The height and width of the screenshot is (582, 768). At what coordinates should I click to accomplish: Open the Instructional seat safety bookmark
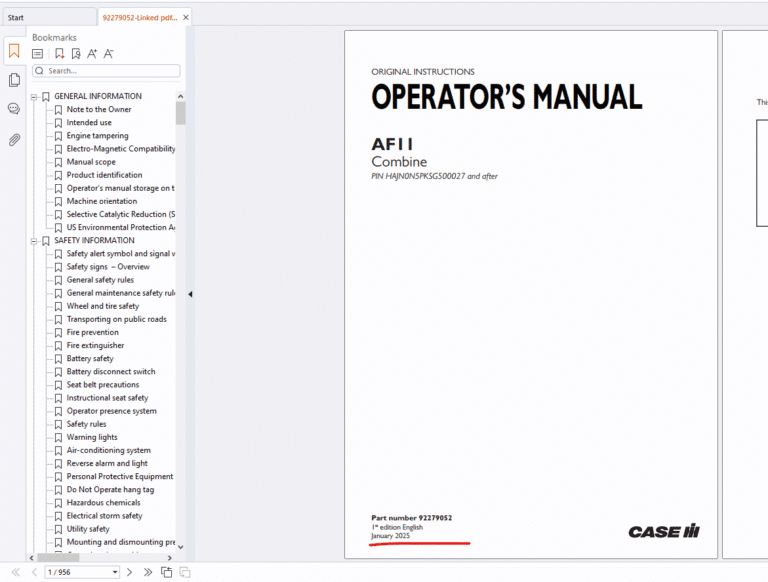107,398
